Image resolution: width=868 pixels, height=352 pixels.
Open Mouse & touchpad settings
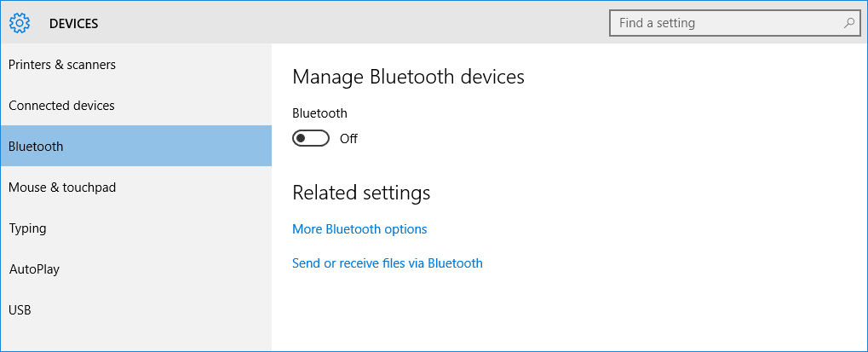(62, 188)
